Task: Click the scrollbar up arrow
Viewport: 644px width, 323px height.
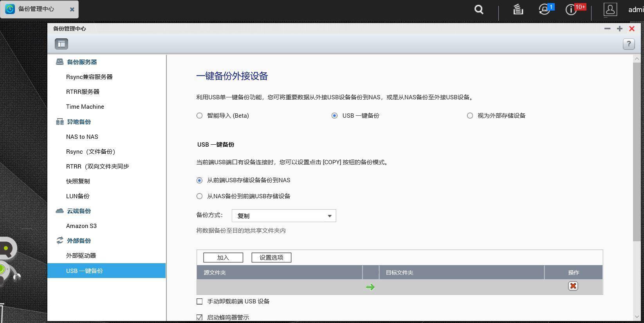Action: click(637, 59)
